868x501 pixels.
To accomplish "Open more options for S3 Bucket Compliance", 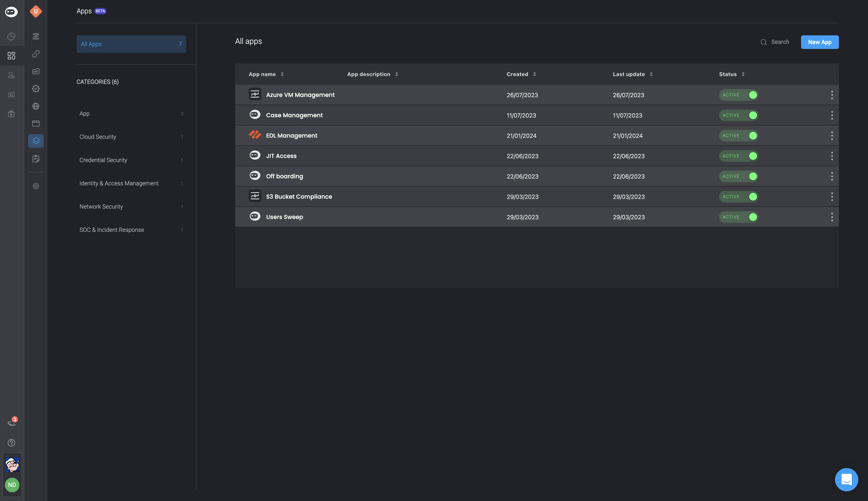I will [x=832, y=197].
